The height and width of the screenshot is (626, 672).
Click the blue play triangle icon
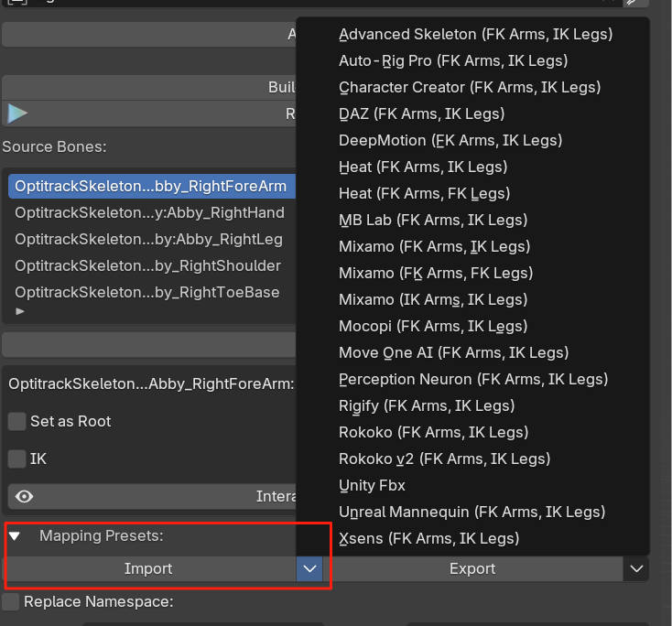point(17,114)
